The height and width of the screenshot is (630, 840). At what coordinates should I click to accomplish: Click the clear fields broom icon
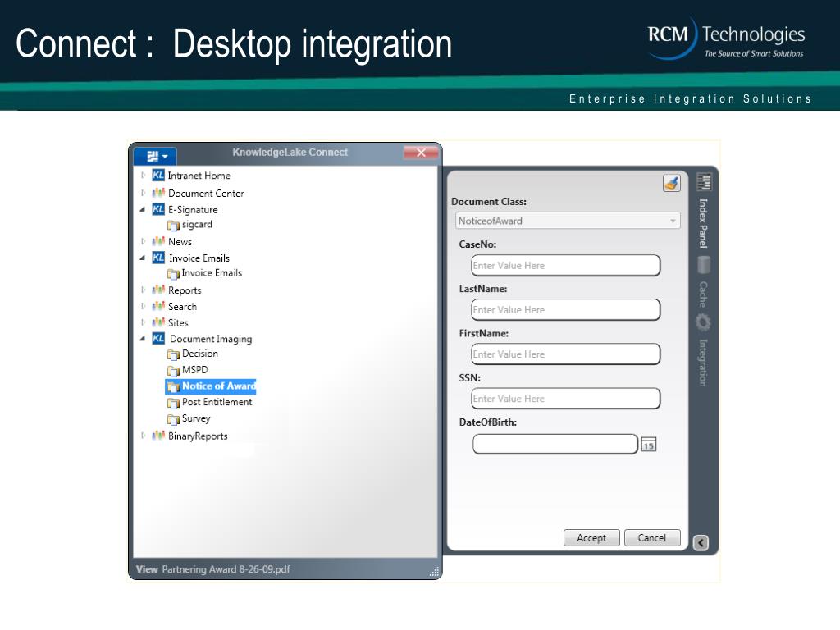pyautogui.click(x=671, y=183)
